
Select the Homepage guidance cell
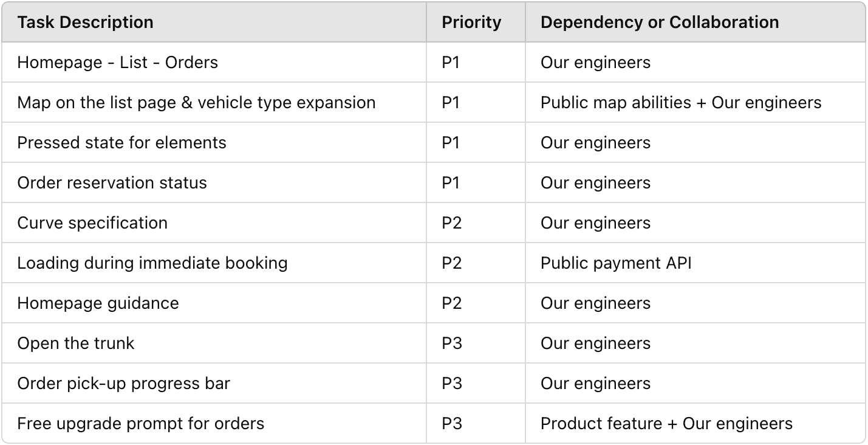[x=214, y=303]
